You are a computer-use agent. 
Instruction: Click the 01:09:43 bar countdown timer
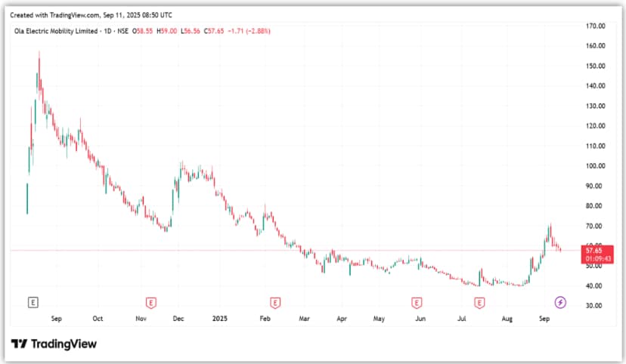[x=593, y=259]
